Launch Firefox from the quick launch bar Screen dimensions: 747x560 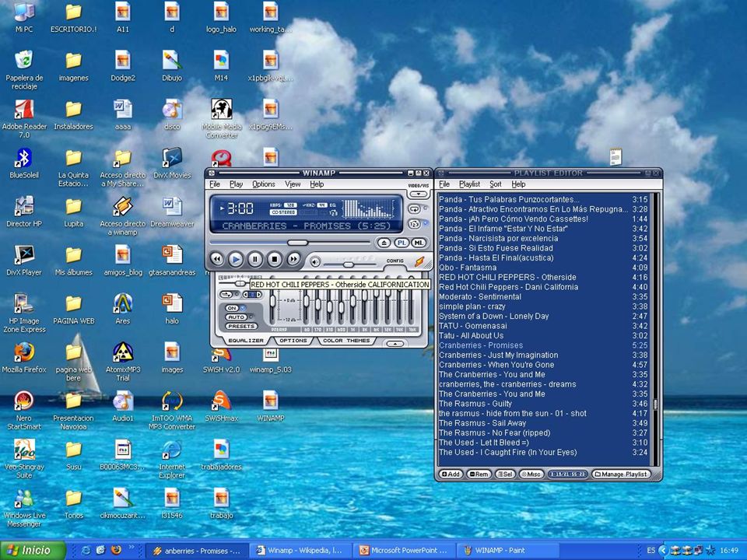tap(116, 551)
